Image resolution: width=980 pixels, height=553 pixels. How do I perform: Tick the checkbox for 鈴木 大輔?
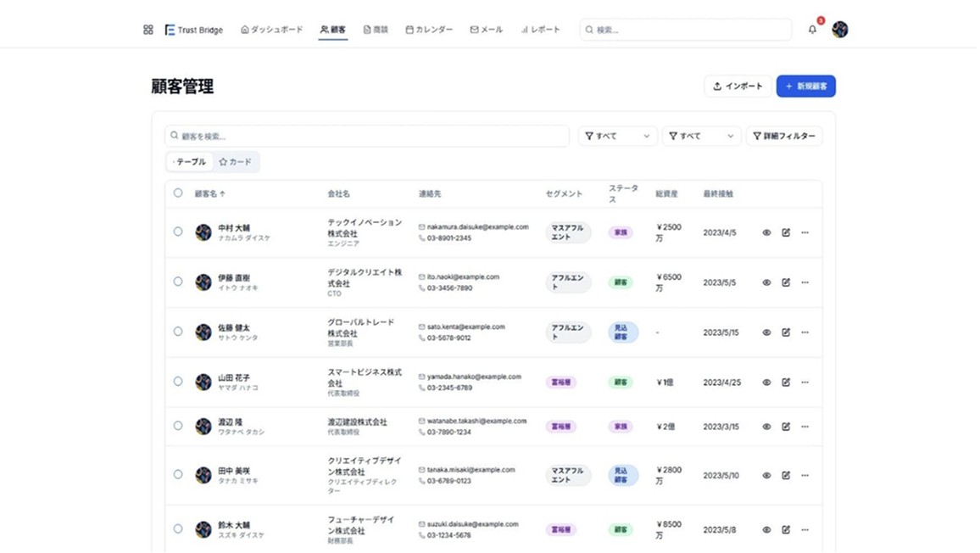pos(178,529)
